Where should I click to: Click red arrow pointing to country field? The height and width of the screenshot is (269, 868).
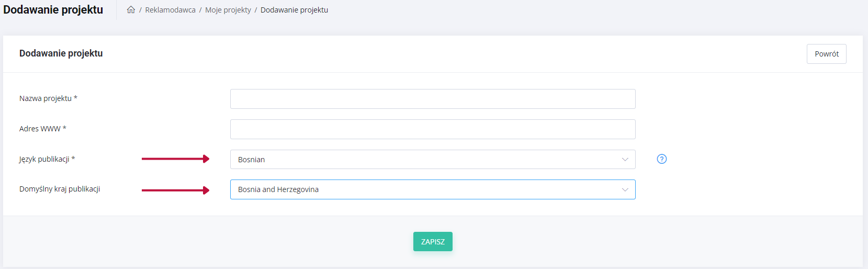(x=175, y=190)
